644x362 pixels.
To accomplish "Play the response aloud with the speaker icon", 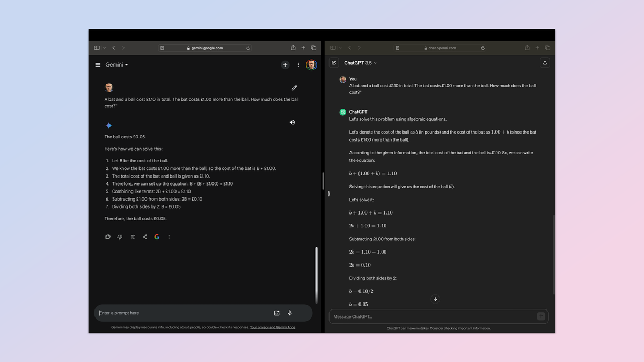I will (x=292, y=122).
